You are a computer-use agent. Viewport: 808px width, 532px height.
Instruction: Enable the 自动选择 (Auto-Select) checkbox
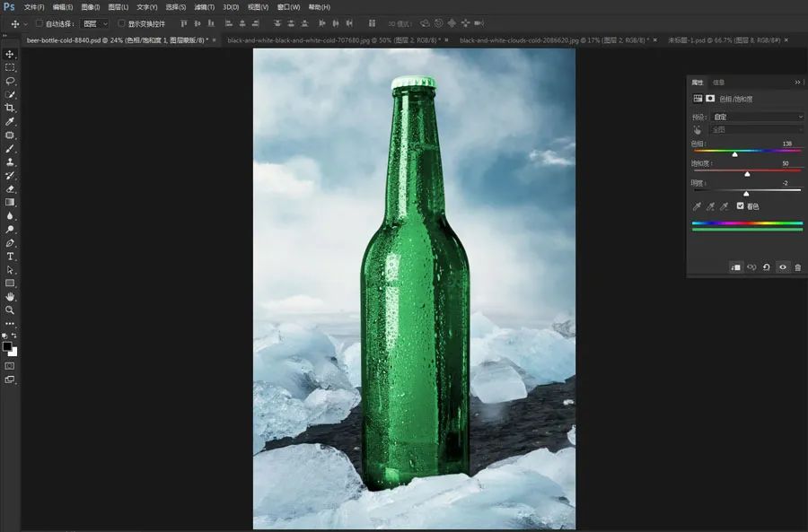40,23
